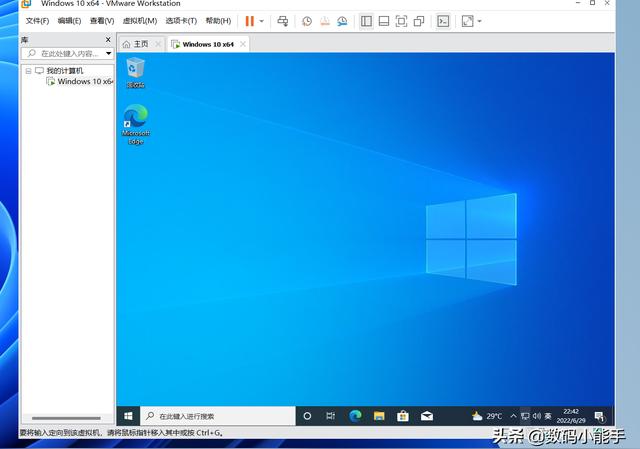The height and width of the screenshot is (449, 640).
Task: Expand hidden system tray icons chevron
Action: 513,416
